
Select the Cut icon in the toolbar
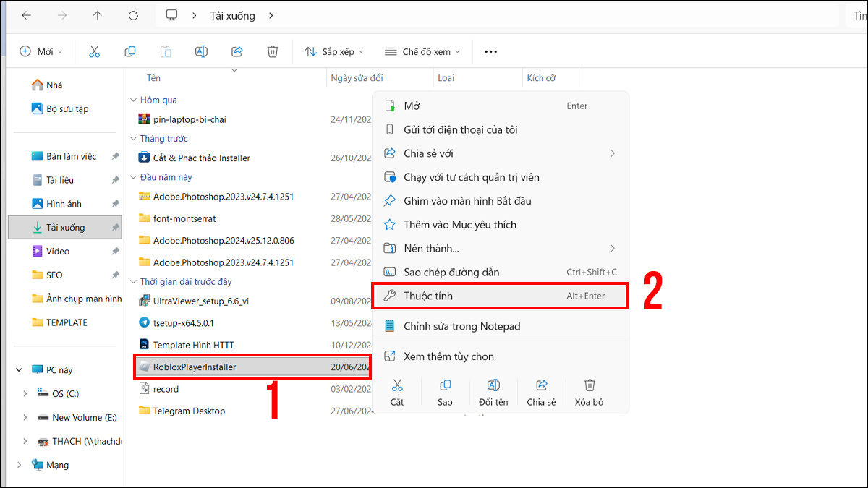[x=93, y=51]
